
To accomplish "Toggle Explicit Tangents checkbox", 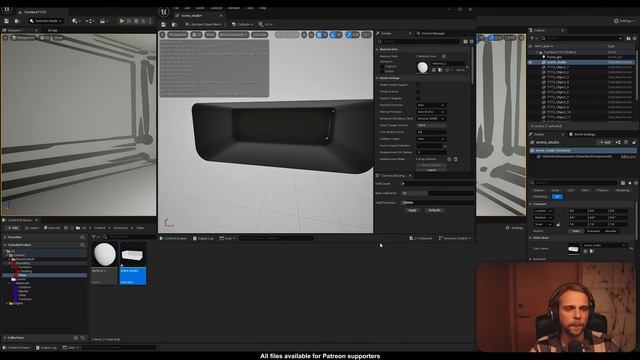I will click(x=418, y=98).
